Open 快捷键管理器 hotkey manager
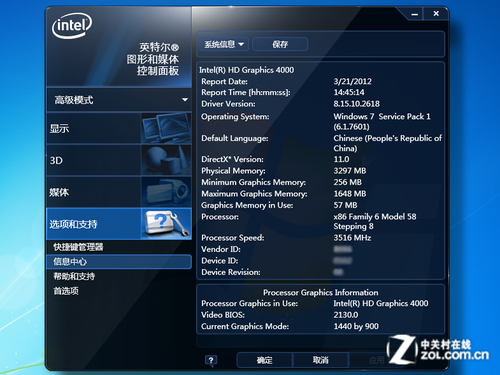The width and height of the screenshot is (500, 375). pos(78,247)
